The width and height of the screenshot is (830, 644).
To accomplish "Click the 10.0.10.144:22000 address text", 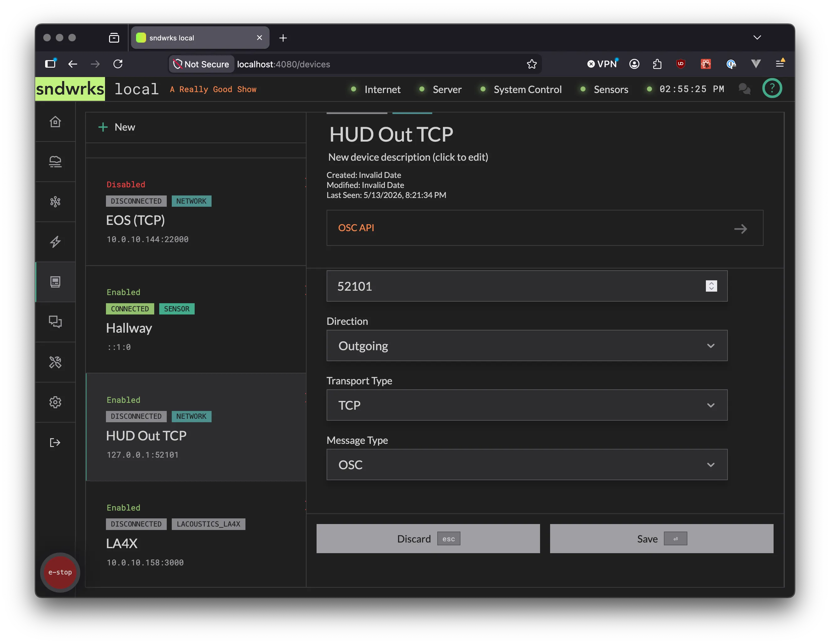I will tap(147, 239).
